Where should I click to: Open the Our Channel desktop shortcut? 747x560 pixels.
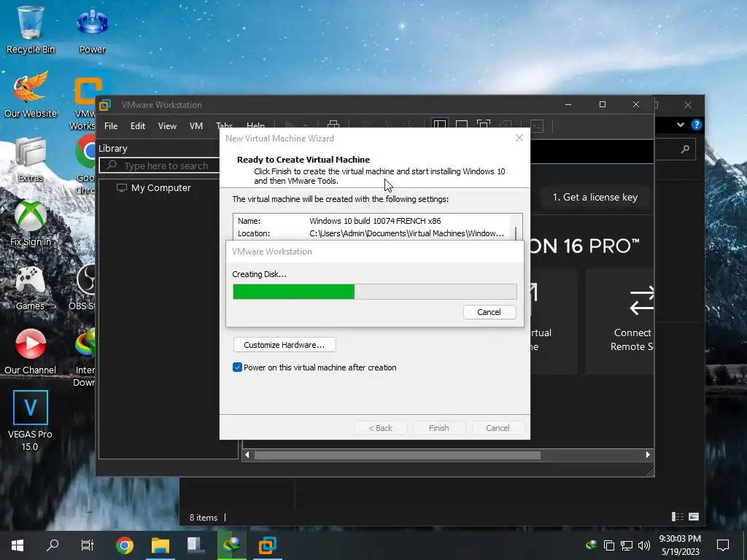pyautogui.click(x=30, y=351)
